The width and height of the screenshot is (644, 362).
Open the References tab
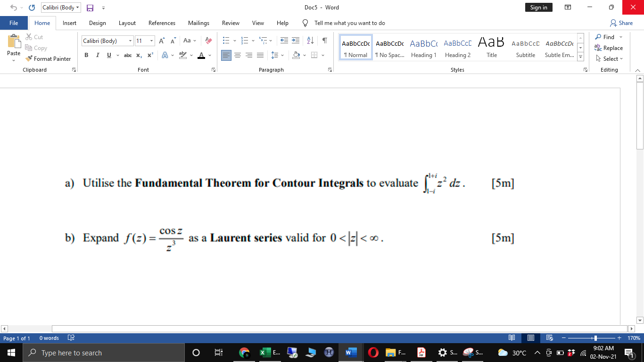(162, 23)
